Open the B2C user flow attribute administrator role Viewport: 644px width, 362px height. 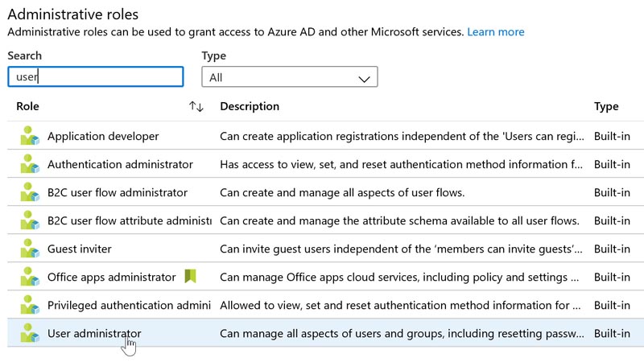click(x=130, y=220)
